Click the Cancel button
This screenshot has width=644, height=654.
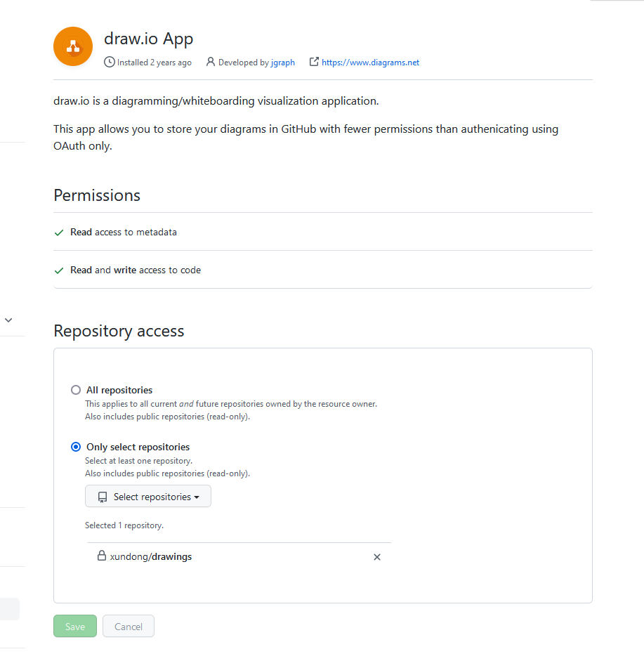[x=128, y=626]
